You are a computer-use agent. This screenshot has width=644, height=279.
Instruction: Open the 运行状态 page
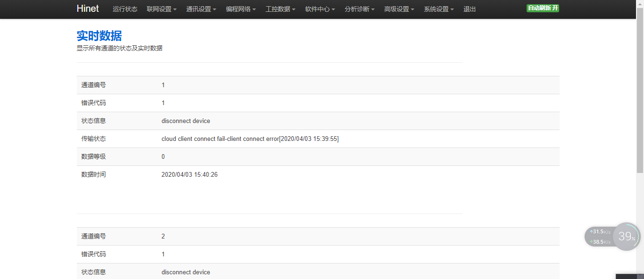[125, 9]
